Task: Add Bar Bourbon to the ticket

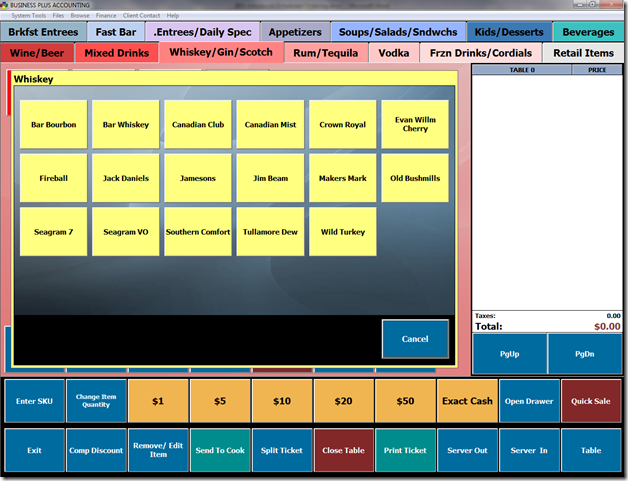Action: (53, 125)
